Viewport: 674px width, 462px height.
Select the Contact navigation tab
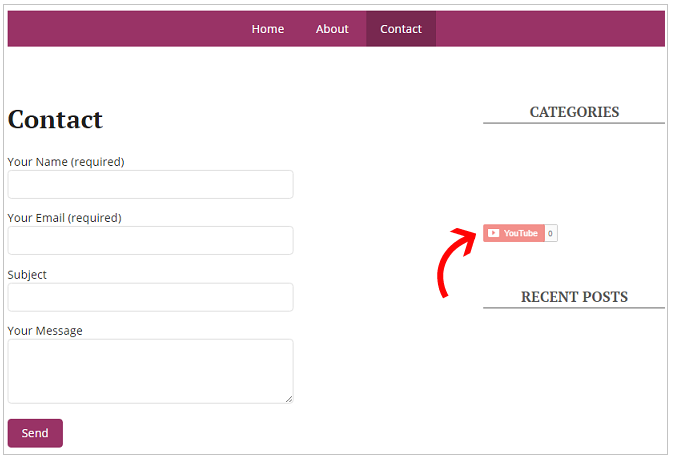coord(401,29)
